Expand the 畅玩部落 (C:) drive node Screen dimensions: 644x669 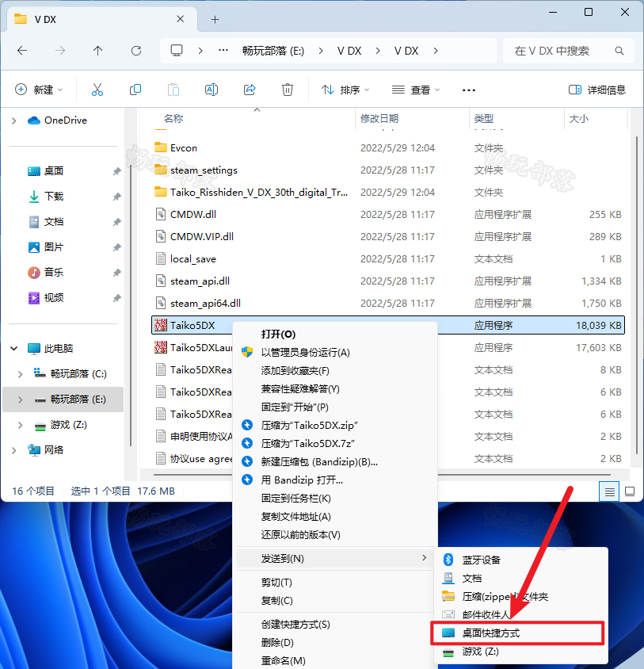point(20,374)
